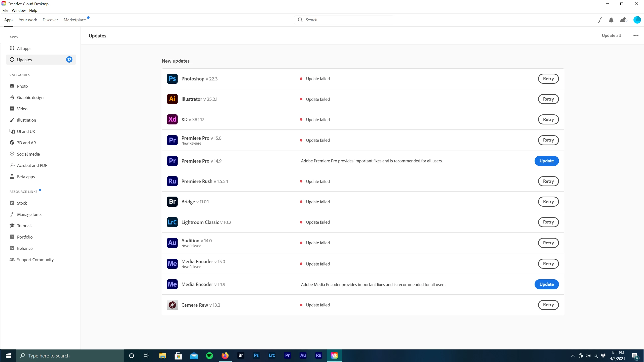Open the notifications bell icon
Image resolution: width=644 pixels, height=362 pixels.
[x=611, y=20]
